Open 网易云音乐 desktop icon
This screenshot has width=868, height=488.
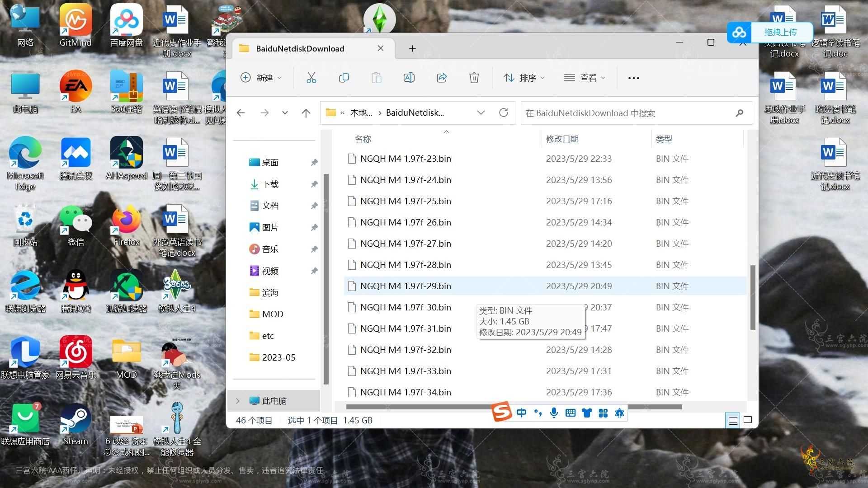(75, 358)
